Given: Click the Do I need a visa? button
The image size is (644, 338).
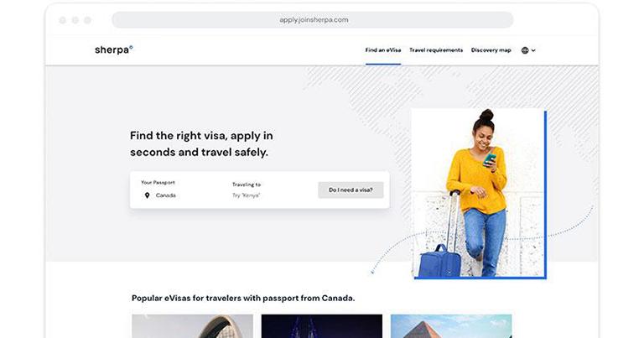Looking at the screenshot, I should click(x=351, y=190).
